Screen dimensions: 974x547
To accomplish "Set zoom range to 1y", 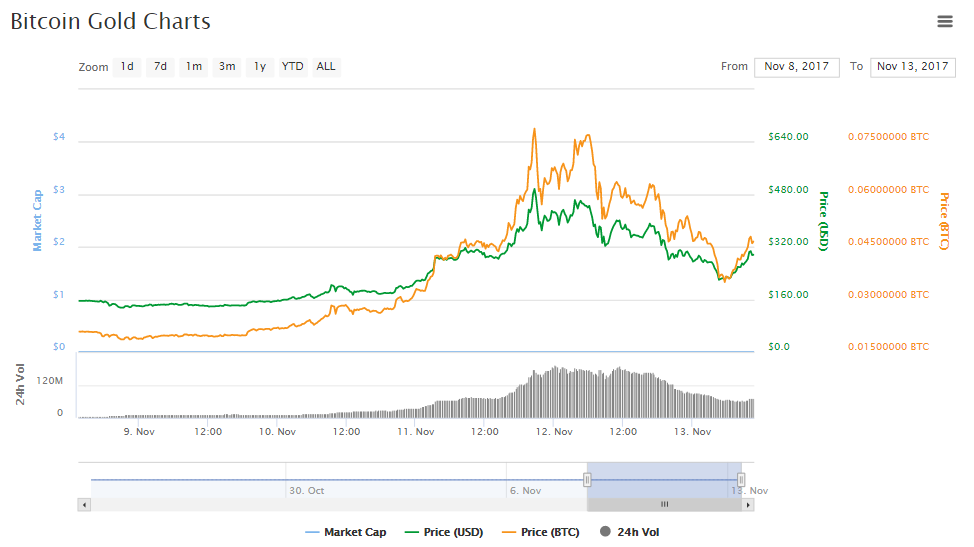I will pos(260,66).
